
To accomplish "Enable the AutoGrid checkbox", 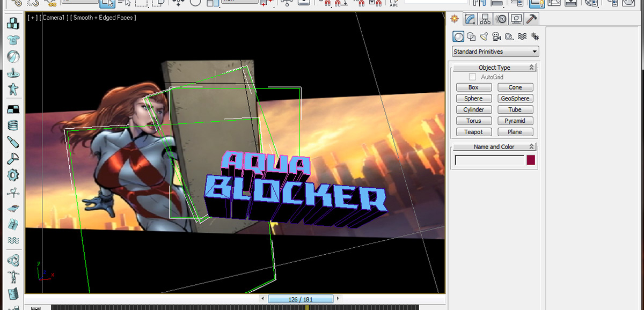I will pos(472,77).
